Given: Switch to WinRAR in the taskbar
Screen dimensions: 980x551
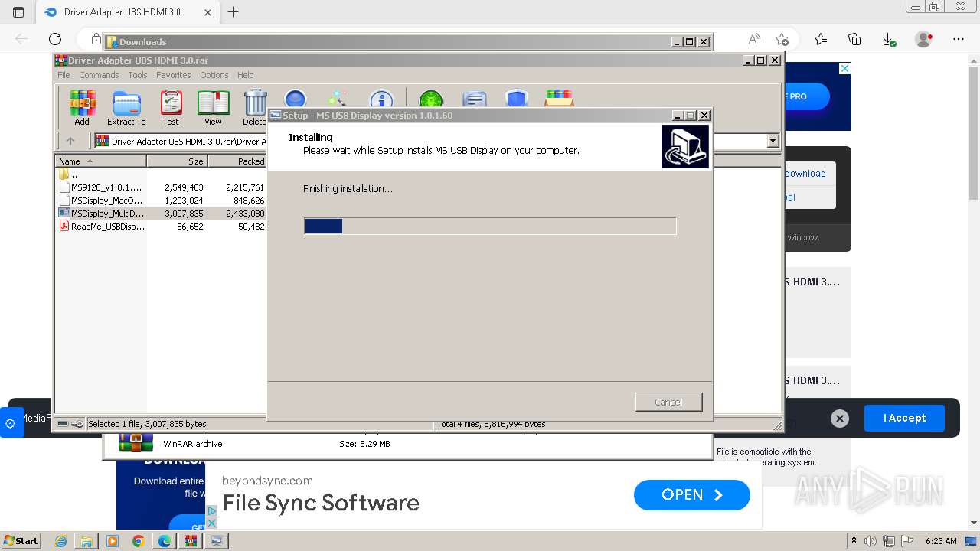Looking at the screenshot, I should click(191, 541).
